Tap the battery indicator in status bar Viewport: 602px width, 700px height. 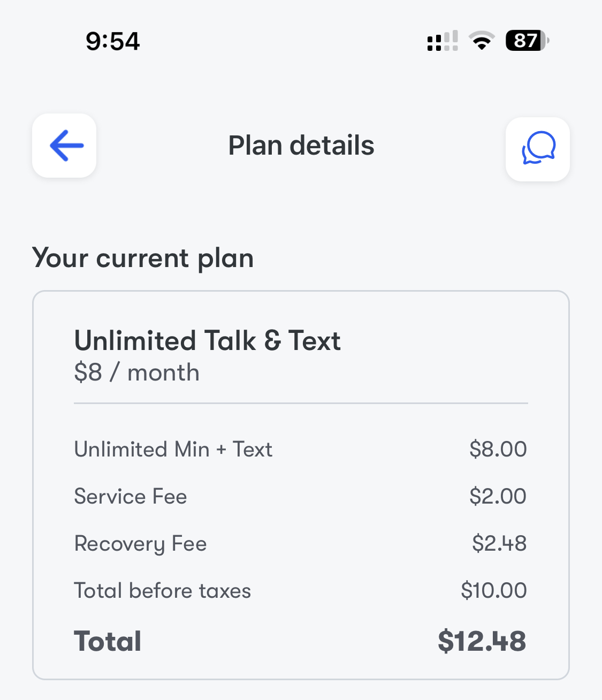pyautogui.click(x=527, y=41)
